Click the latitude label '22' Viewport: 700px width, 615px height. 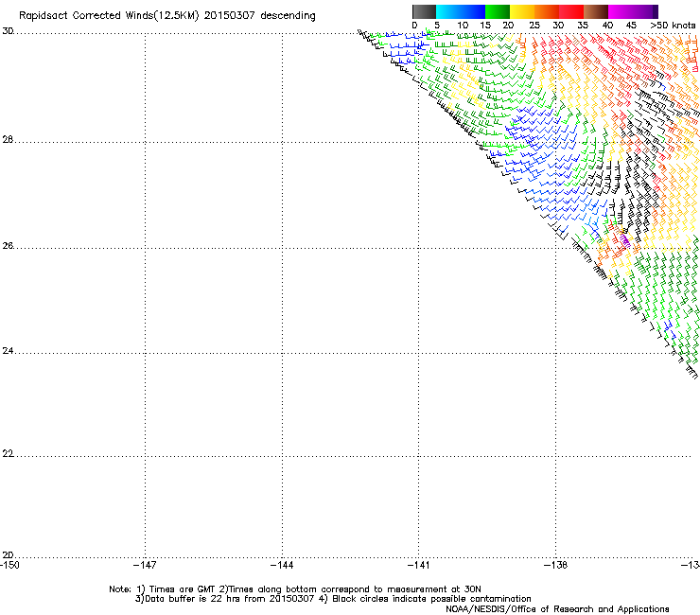coord(8,454)
